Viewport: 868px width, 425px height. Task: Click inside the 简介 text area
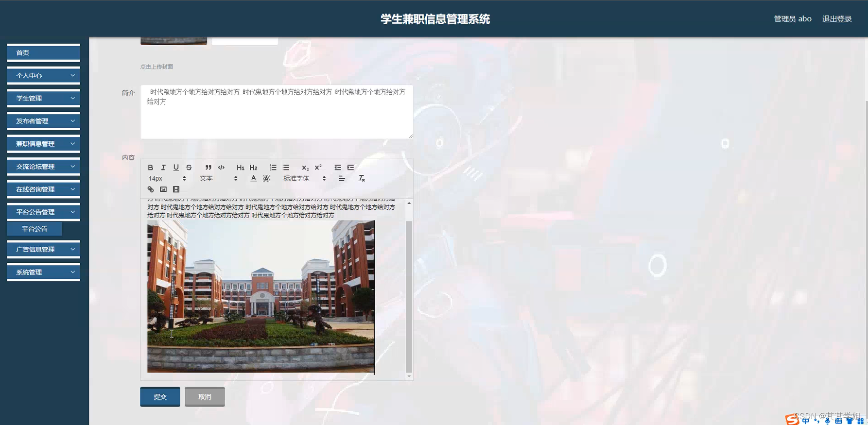(x=277, y=112)
